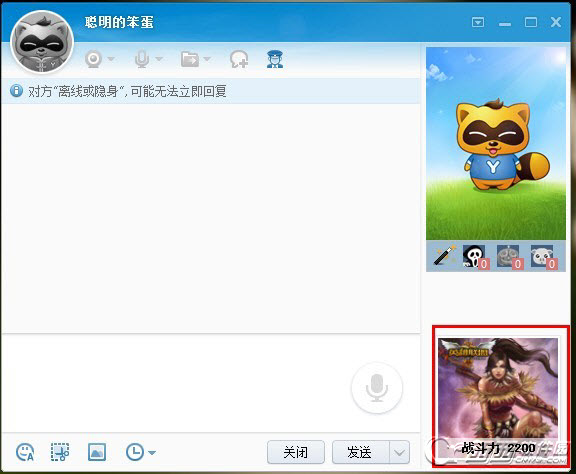Viewport: 576px width, 474px height.
Task: Expand the send options dropdown arrow
Action: [399, 452]
